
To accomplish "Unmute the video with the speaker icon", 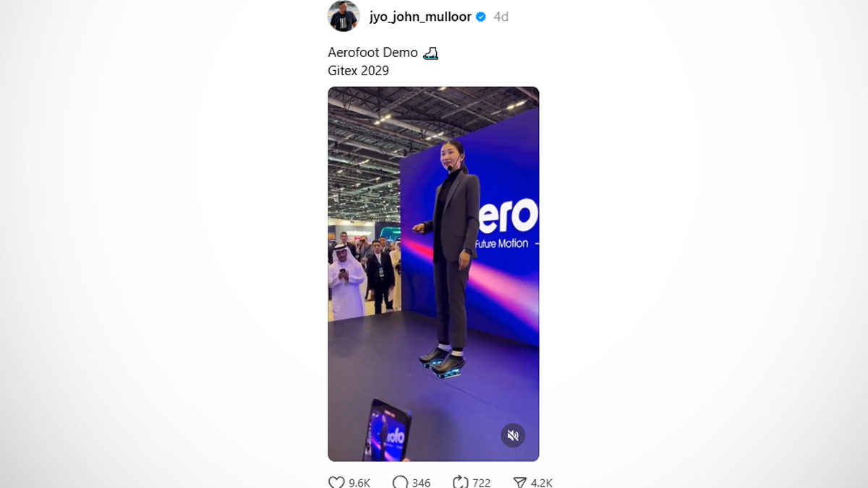I will (x=513, y=435).
